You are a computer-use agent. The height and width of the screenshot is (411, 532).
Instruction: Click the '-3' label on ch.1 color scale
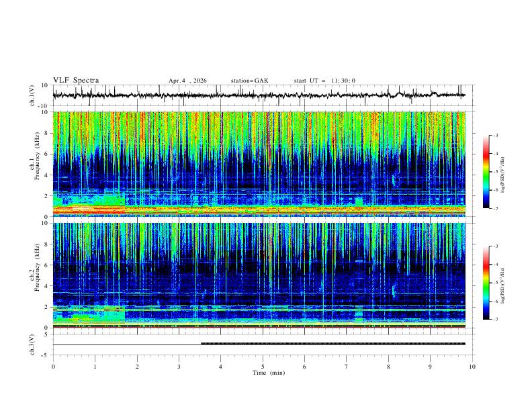point(495,135)
